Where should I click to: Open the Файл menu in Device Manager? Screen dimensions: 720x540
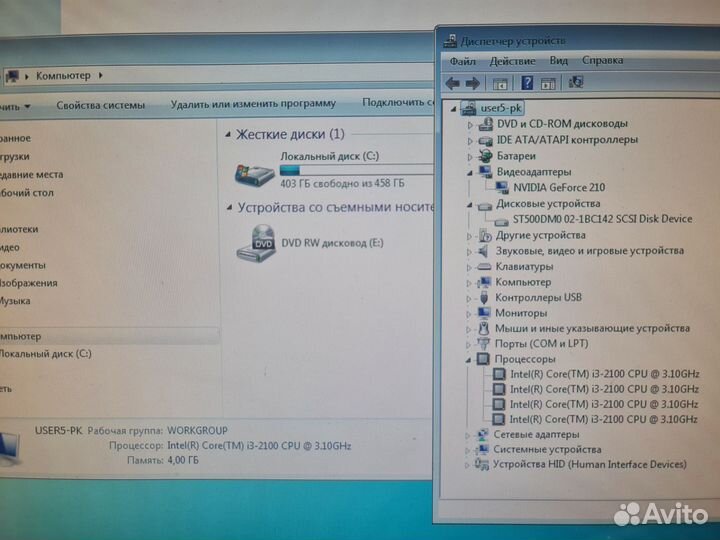point(462,61)
